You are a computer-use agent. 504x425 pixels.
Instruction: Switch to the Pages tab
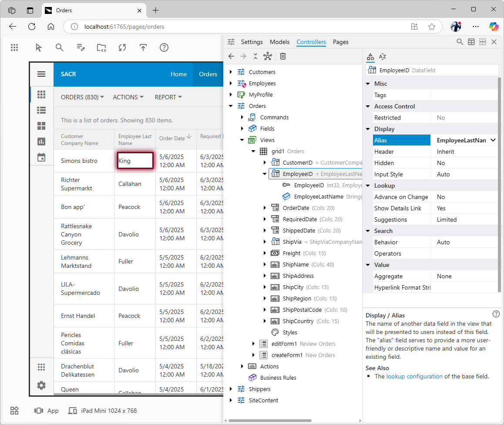pos(341,42)
